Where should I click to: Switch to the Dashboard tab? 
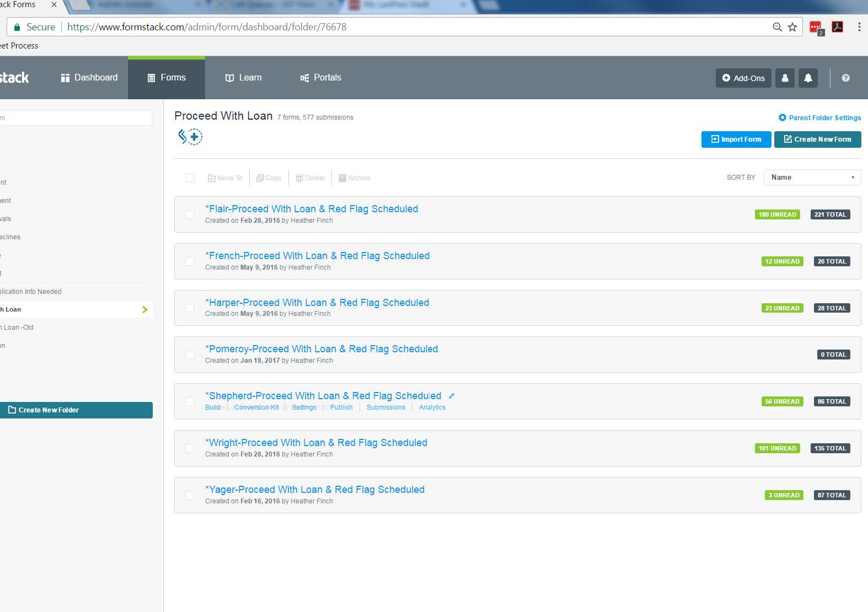pyautogui.click(x=89, y=78)
